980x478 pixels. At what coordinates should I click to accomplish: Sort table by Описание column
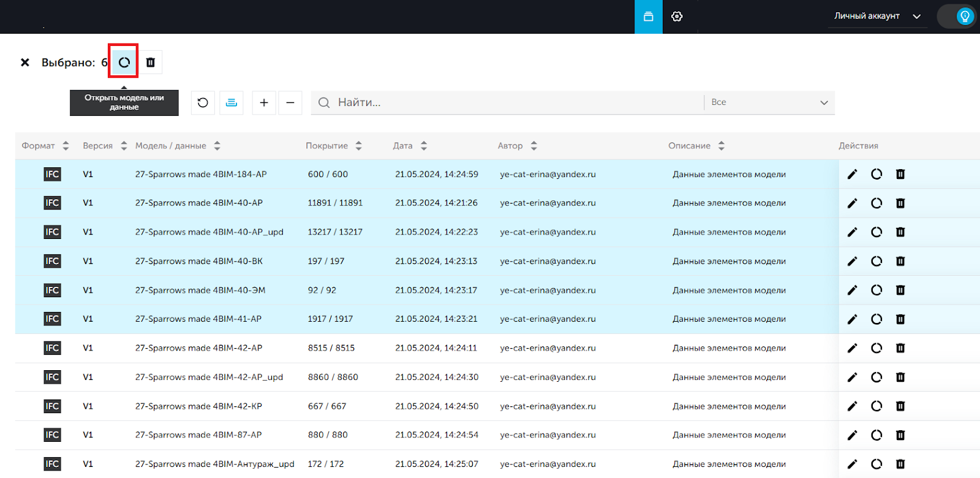722,146
